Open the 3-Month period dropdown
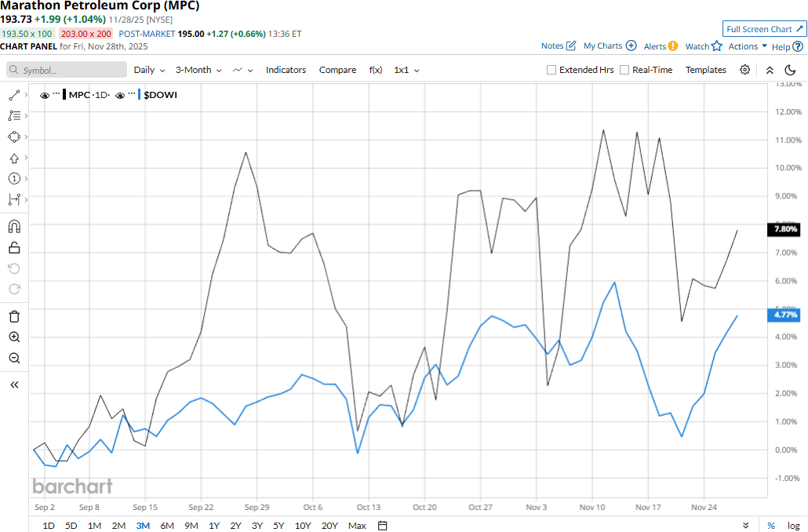 (x=198, y=70)
